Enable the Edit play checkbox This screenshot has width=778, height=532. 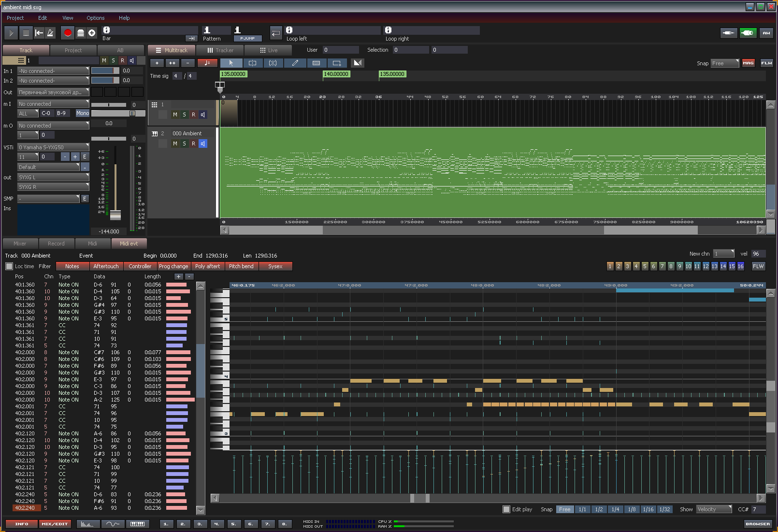506,509
